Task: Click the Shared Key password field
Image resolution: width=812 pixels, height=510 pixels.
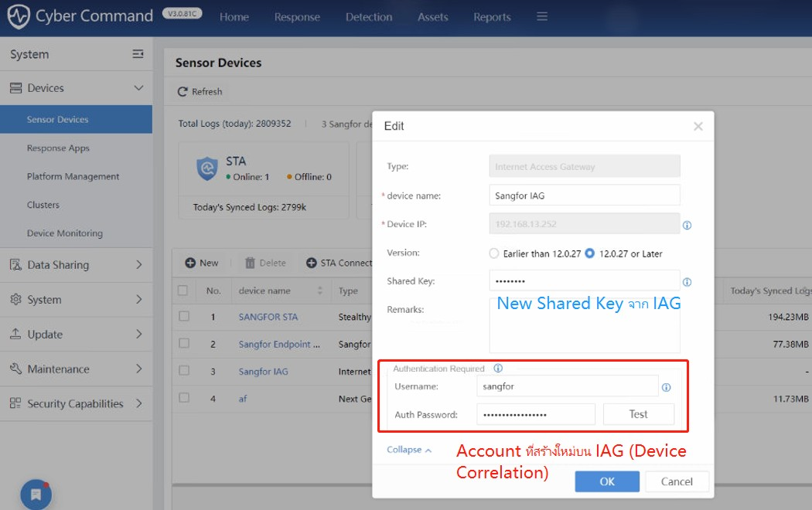Action: coord(584,280)
